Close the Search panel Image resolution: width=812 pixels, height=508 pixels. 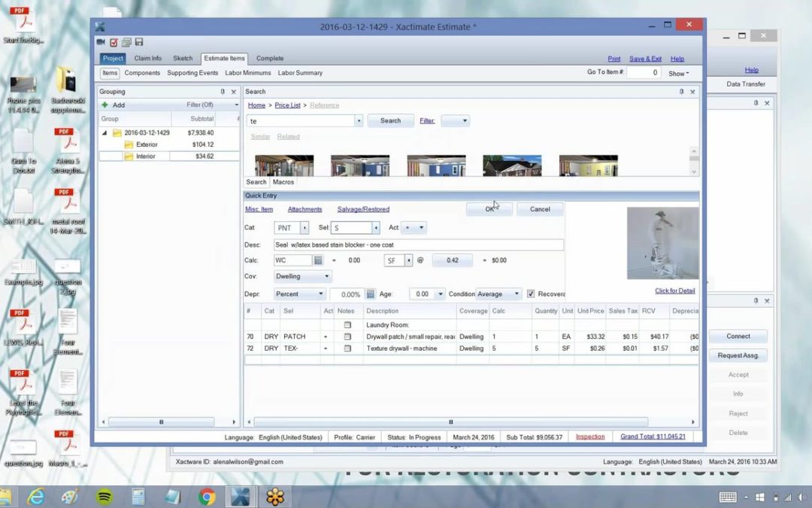point(692,92)
